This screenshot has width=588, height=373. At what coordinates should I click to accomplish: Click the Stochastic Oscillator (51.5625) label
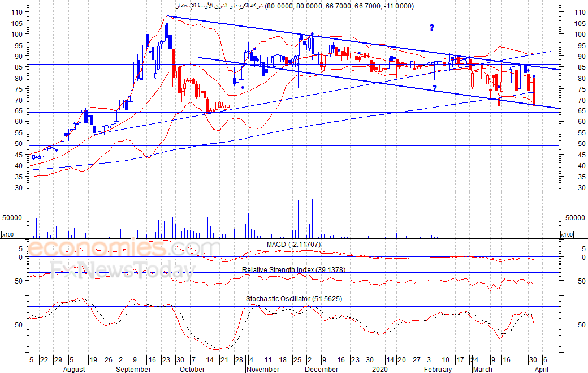click(293, 299)
